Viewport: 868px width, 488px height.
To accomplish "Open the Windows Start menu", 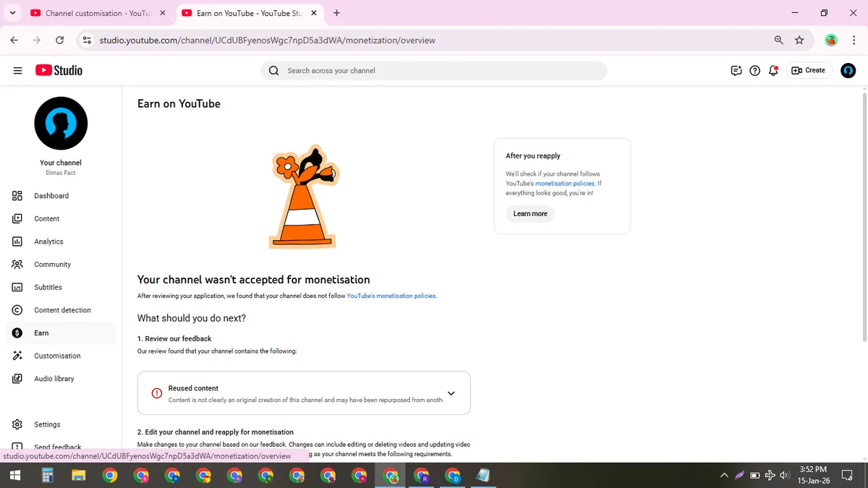I will pos(14,475).
